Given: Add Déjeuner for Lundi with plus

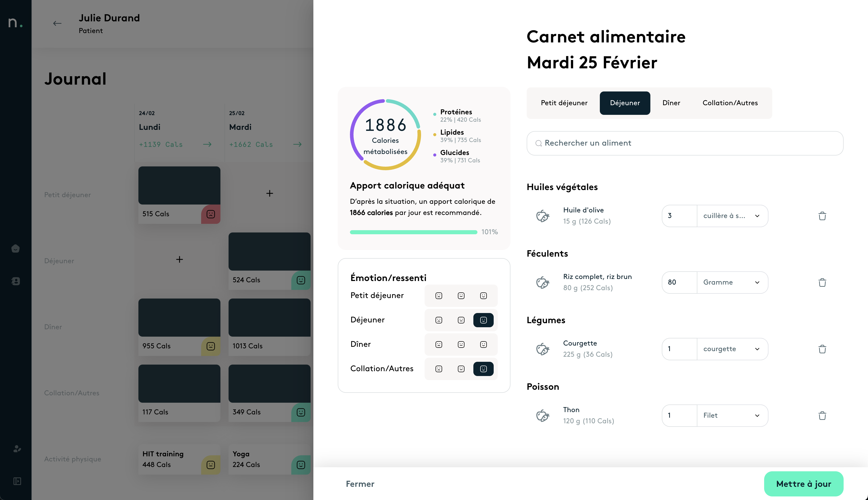Looking at the screenshot, I should (x=180, y=260).
